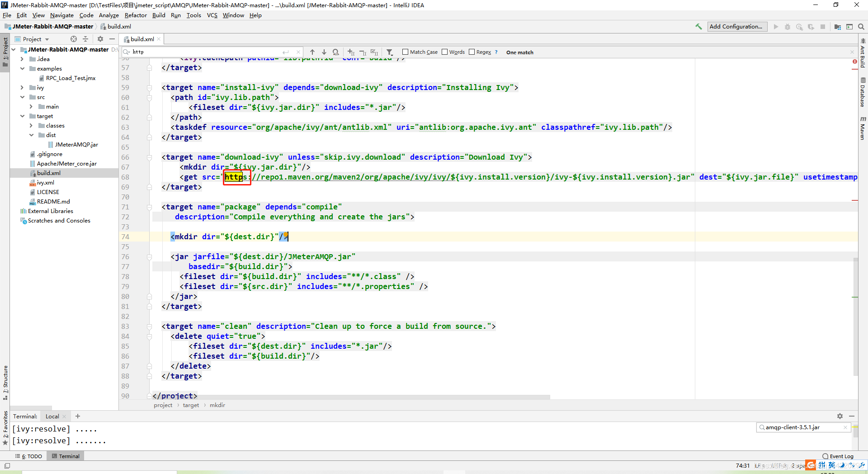Click Find All search results icon

(x=336, y=52)
